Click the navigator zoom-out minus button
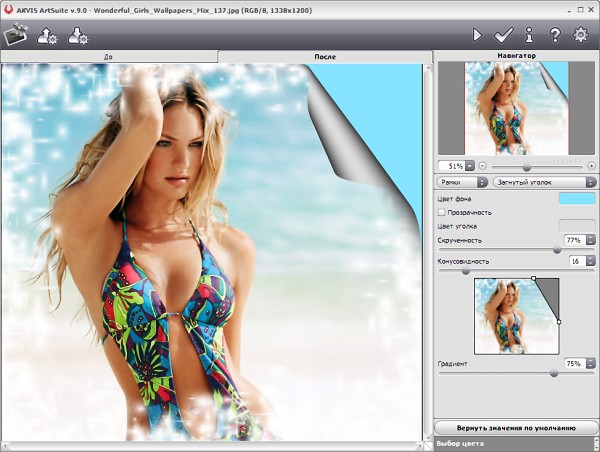The width and height of the screenshot is (600, 452). coord(482,166)
